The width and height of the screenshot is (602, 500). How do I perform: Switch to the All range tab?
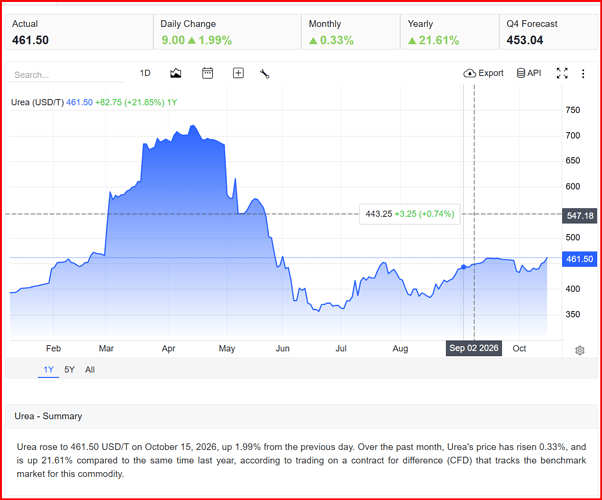(90, 369)
